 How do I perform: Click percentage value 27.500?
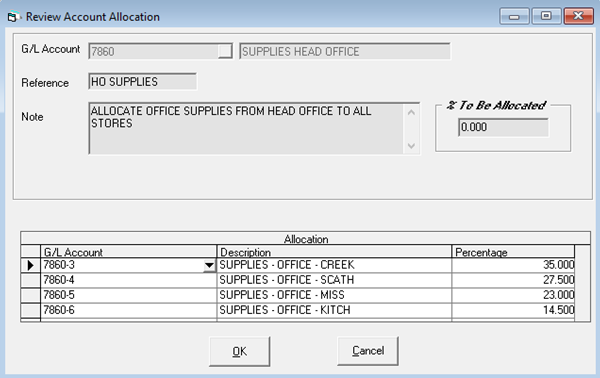[513, 280]
